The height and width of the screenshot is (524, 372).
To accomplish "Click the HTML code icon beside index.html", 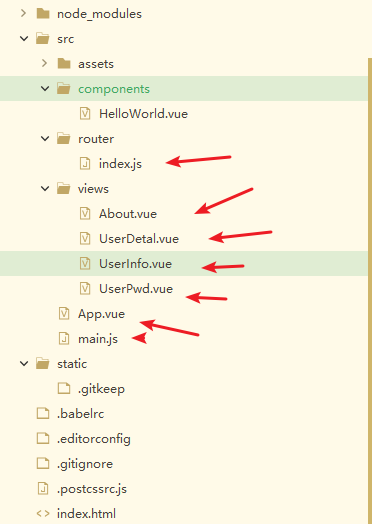I will tap(43, 514).
